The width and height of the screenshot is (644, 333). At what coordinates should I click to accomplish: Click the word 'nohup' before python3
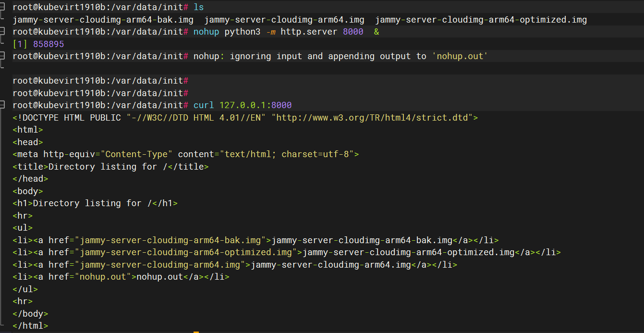[206, 32]
